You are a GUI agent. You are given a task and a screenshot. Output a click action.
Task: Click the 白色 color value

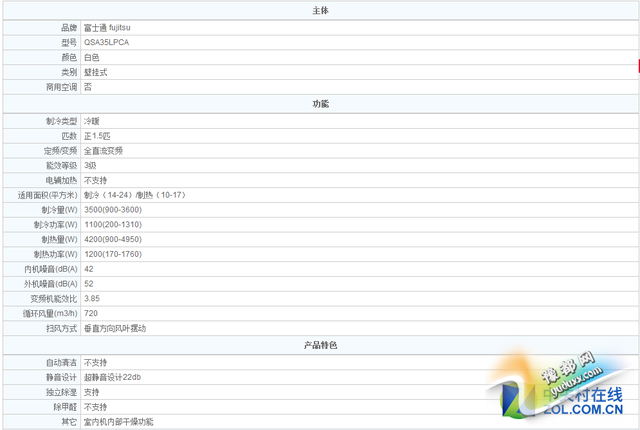pos(92,57)
